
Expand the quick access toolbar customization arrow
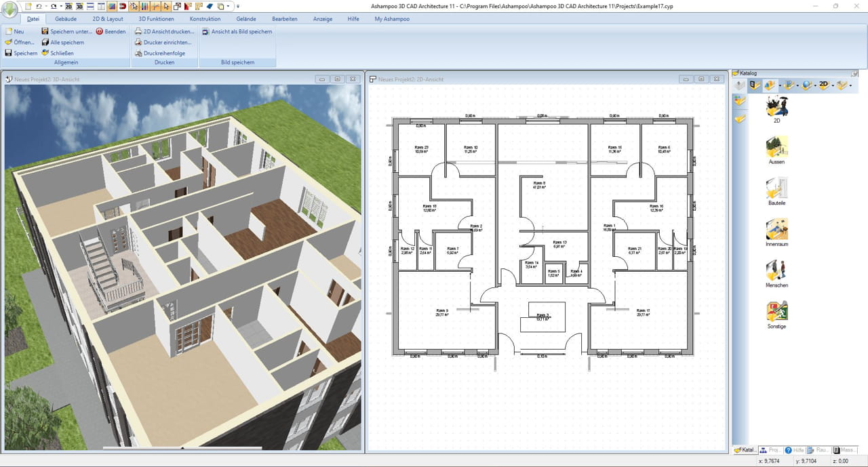tap(237, 5)
